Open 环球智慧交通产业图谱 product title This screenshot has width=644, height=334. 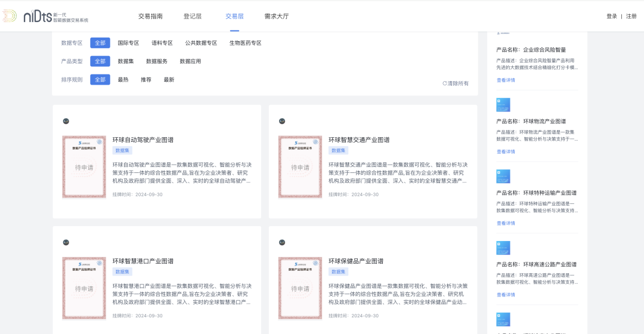pos(359,140)
